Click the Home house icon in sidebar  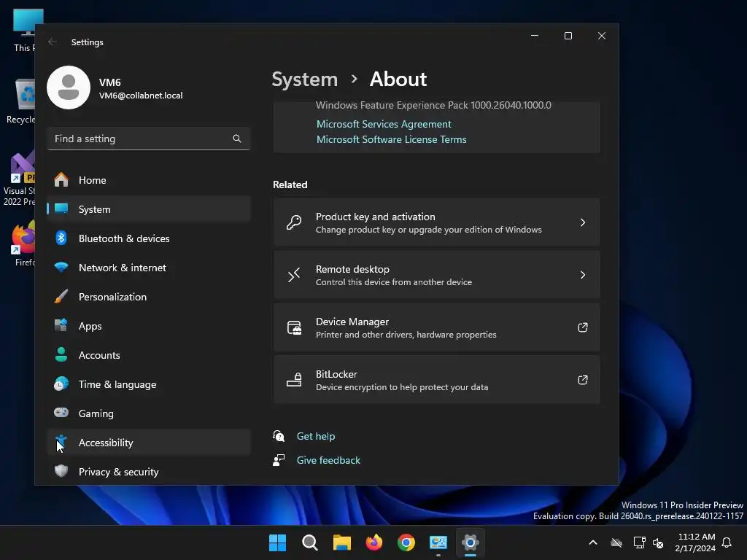point(61,180)
